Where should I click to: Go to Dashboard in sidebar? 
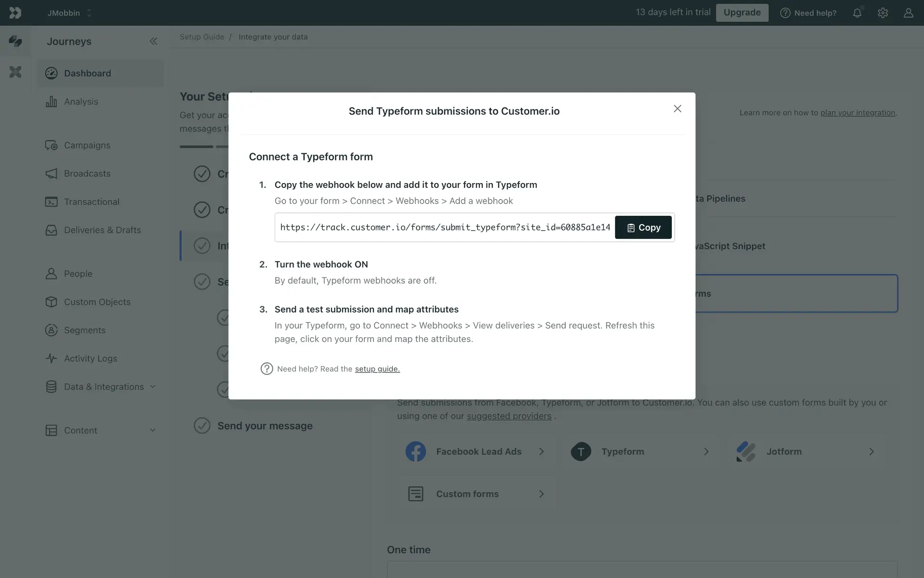click(x=88, y=73)
